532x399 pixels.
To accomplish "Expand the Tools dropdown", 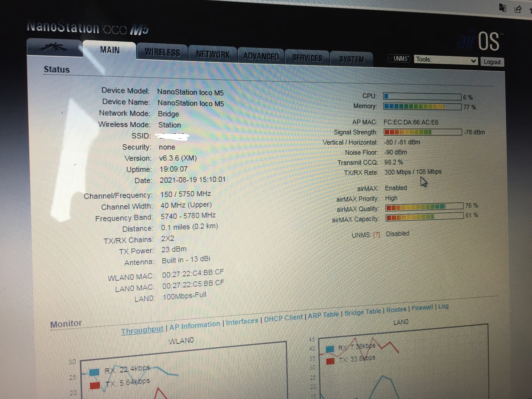I will pyautogui.click(x=446, y=60).
